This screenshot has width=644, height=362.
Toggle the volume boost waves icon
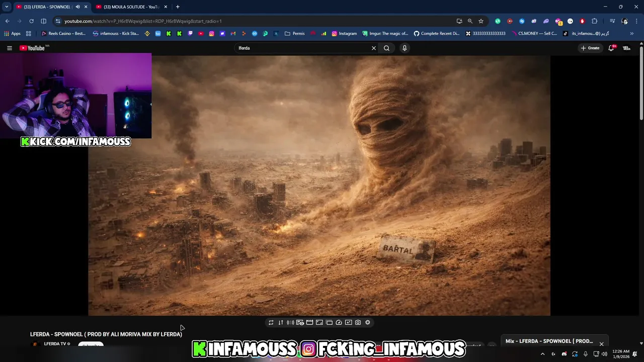point(290,322)
